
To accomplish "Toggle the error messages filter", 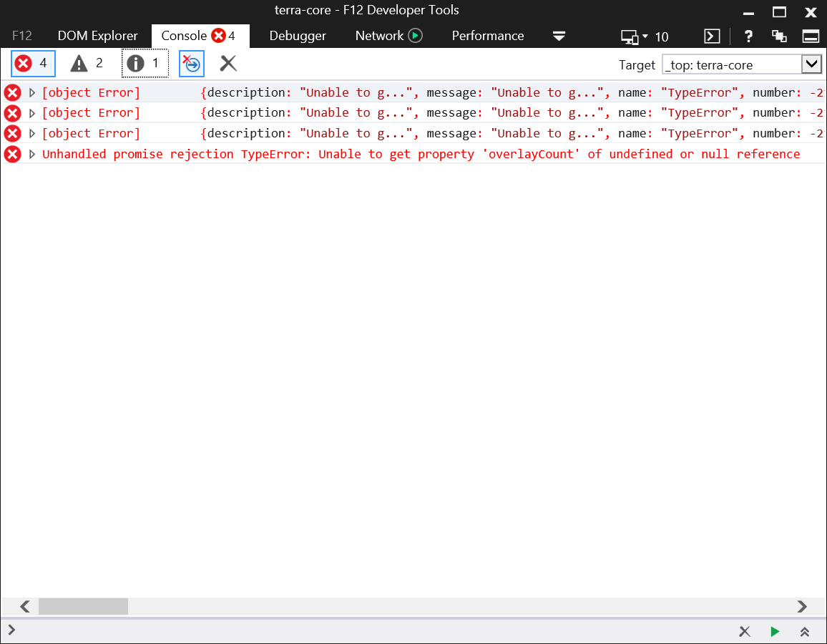I will (x=32, y=63).
